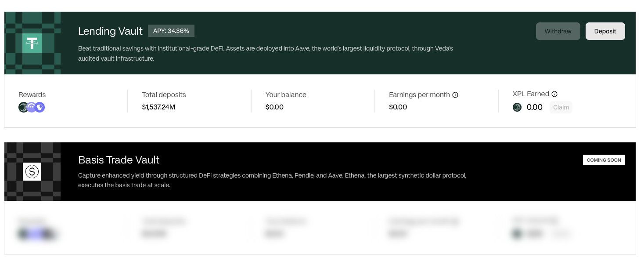
Task: Click the Your balance label
Action: (286, 95)
